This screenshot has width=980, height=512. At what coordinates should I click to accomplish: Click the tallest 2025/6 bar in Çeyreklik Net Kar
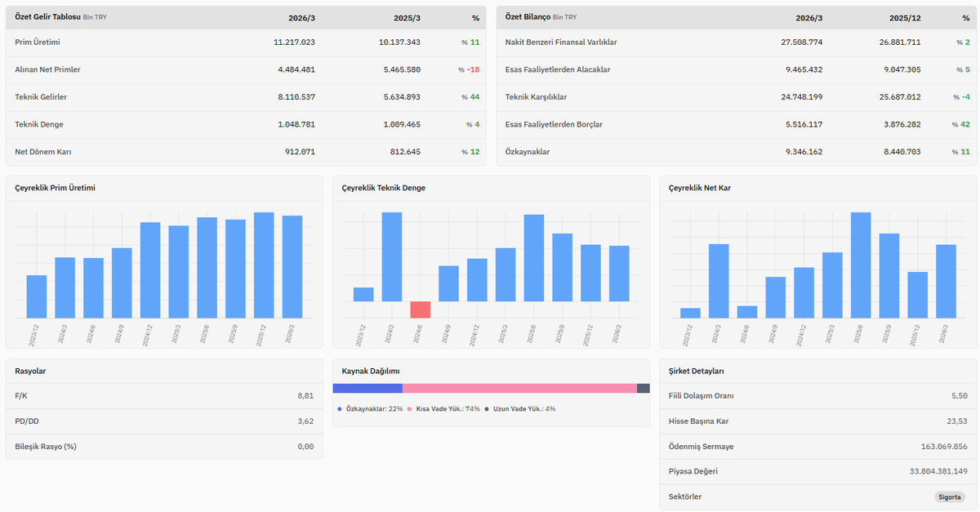pyautogui.click(x=861, y=265)
